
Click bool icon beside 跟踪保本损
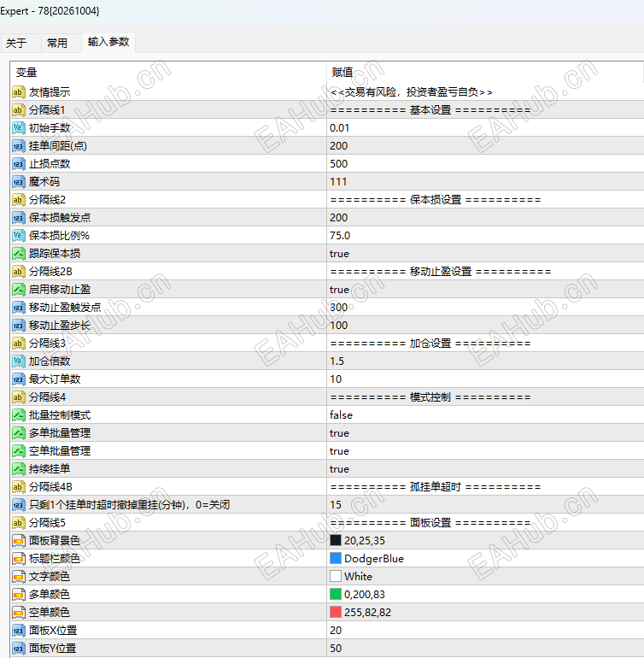click(19, 254)
